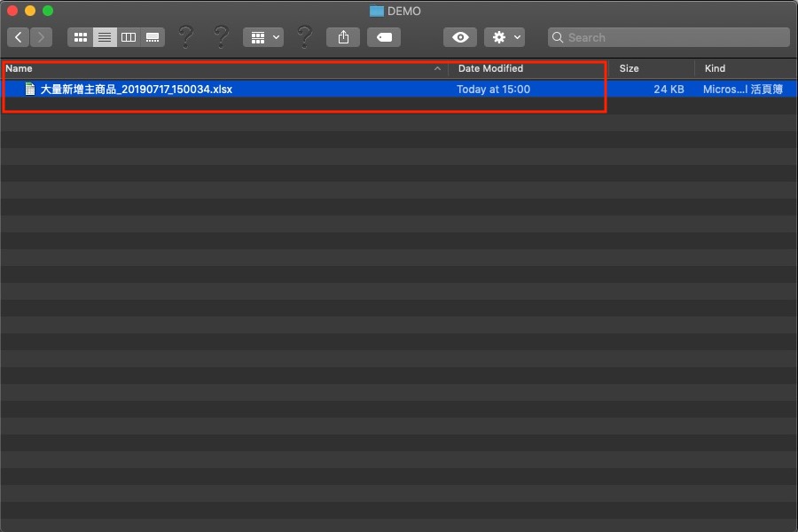
Task: Click the Quick Look eye icon
Action: (460, 37)
